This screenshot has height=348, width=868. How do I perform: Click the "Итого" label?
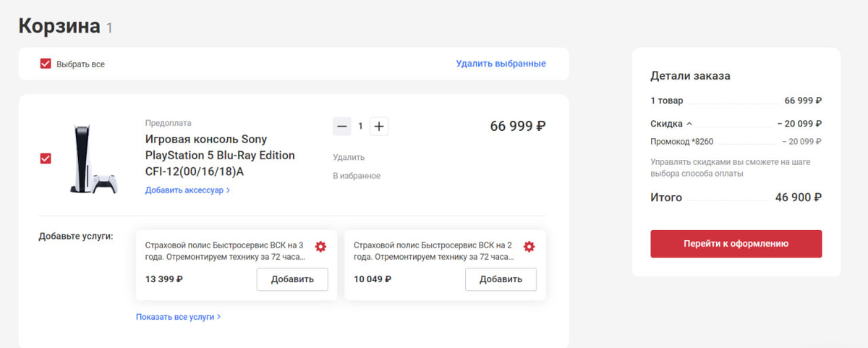(666, 197)
